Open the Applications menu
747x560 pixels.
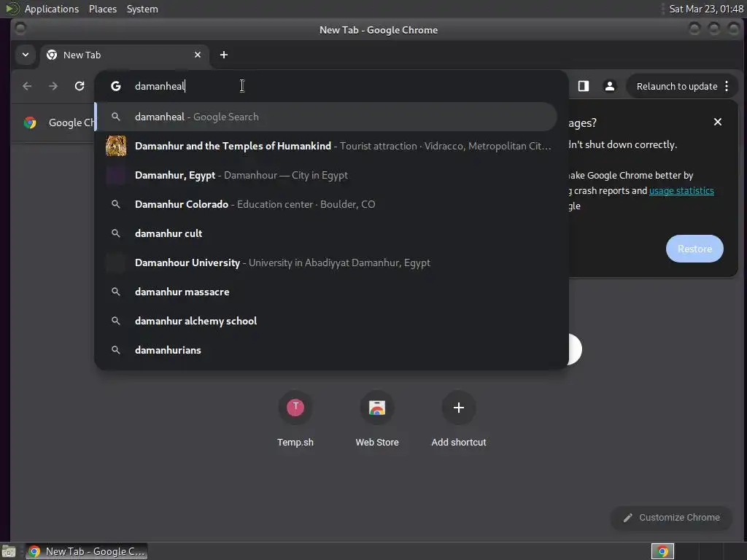[x=52, y=9]
